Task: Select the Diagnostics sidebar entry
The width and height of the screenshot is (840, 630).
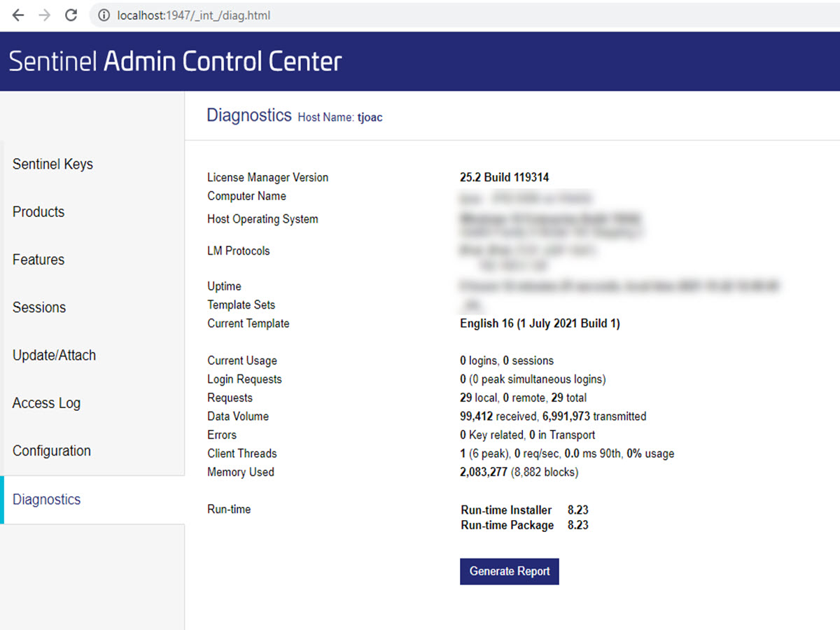Action: coord(46,499)
